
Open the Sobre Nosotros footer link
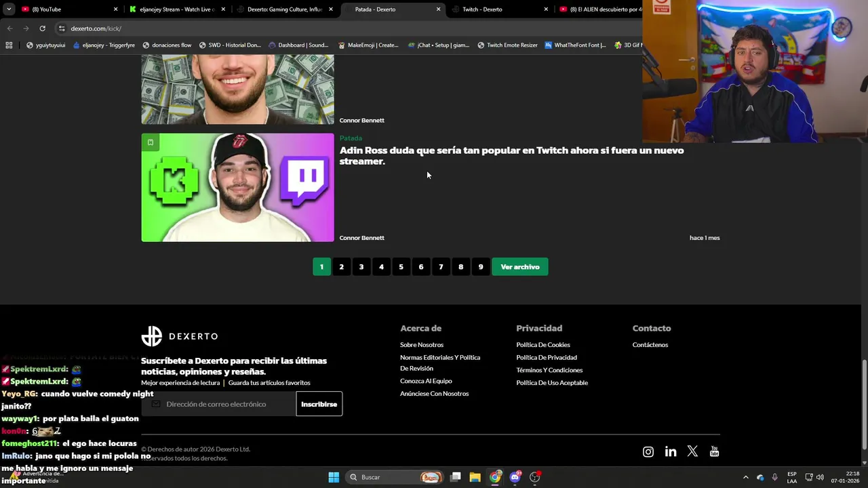(x=422, y=345)
